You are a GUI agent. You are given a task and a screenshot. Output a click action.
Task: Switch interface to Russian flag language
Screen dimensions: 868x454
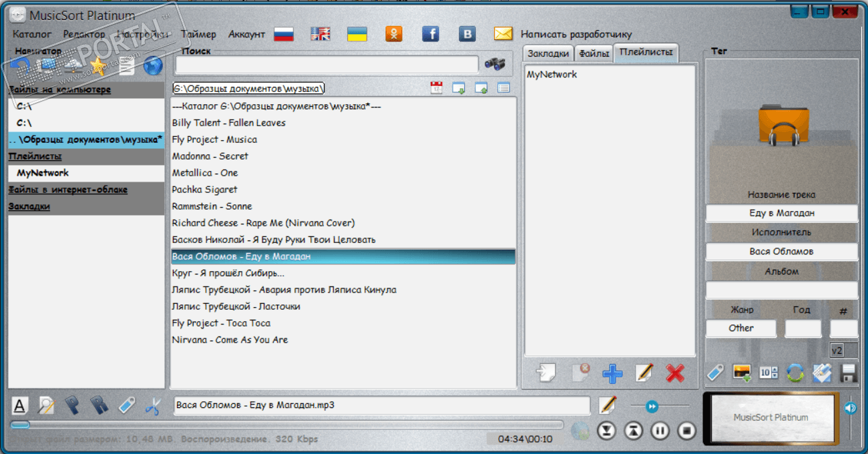[284, 34]
